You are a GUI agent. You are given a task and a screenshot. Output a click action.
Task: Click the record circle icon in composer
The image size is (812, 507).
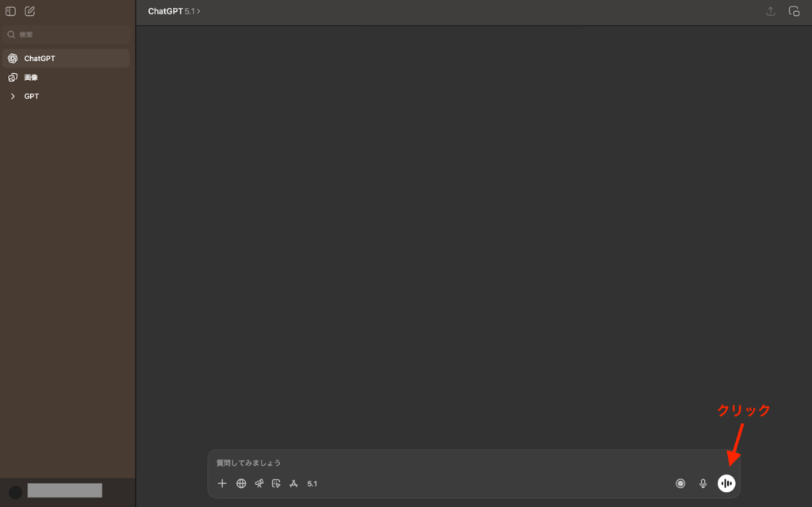[680, 483]
